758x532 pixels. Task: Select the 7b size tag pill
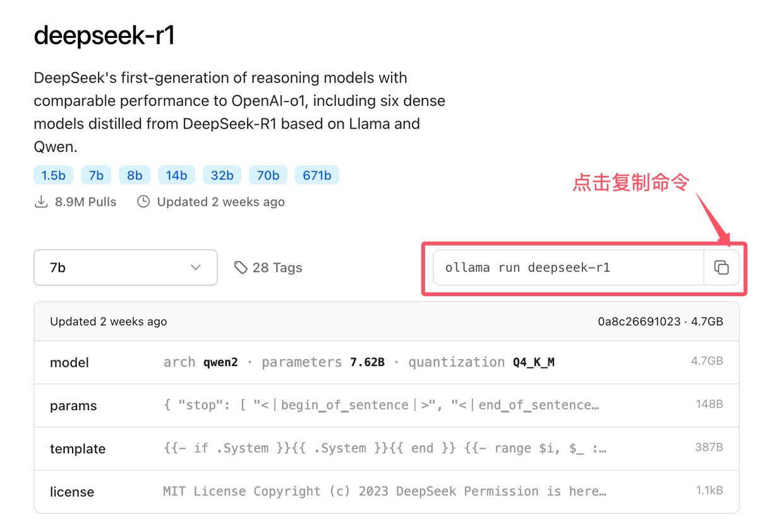coord(96,175)
